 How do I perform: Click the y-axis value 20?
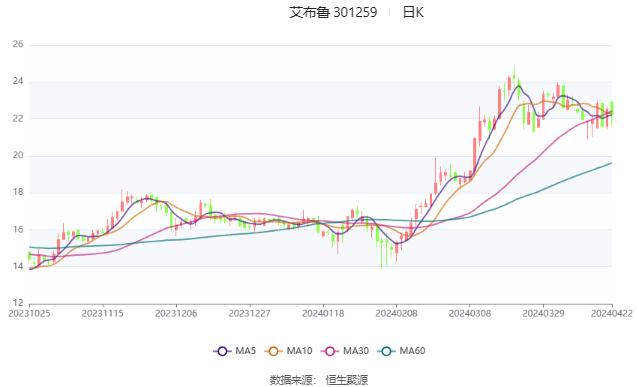click(18, 155)
